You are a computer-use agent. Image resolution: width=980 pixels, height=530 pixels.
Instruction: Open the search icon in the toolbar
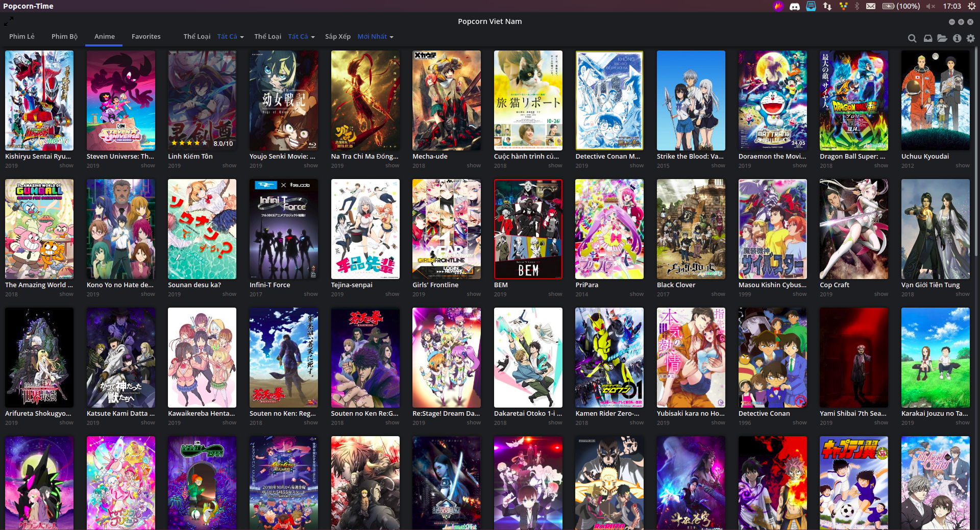(x=912, y=38)
